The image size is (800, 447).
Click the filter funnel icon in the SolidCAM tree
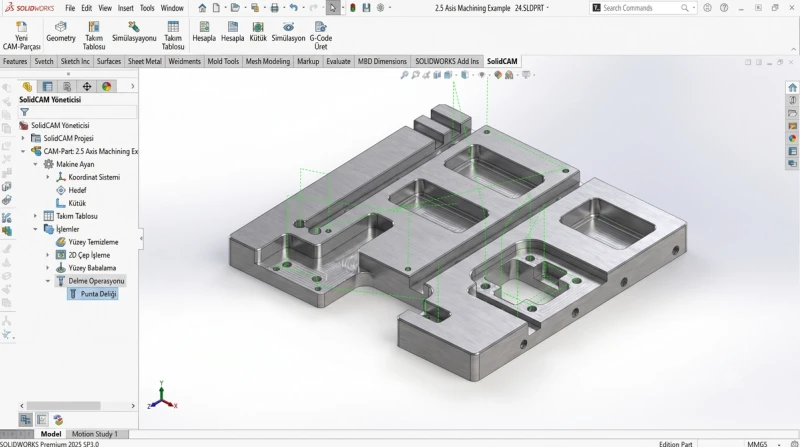24,112
